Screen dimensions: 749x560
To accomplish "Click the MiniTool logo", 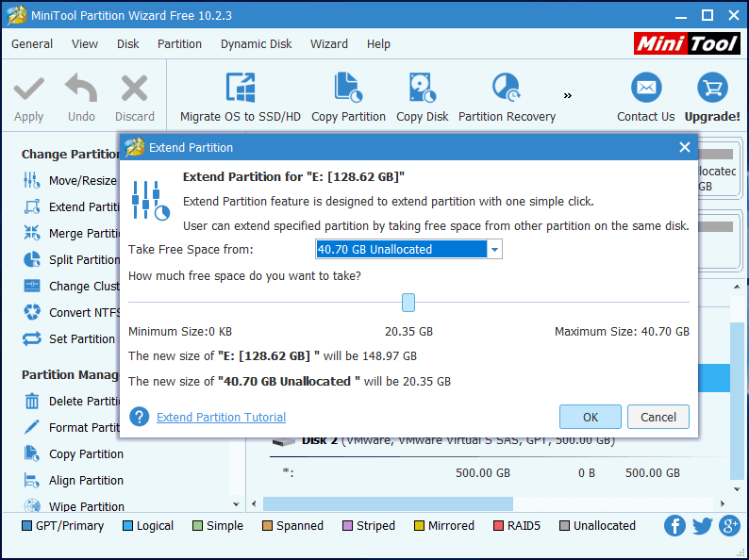I will (687, 44).
